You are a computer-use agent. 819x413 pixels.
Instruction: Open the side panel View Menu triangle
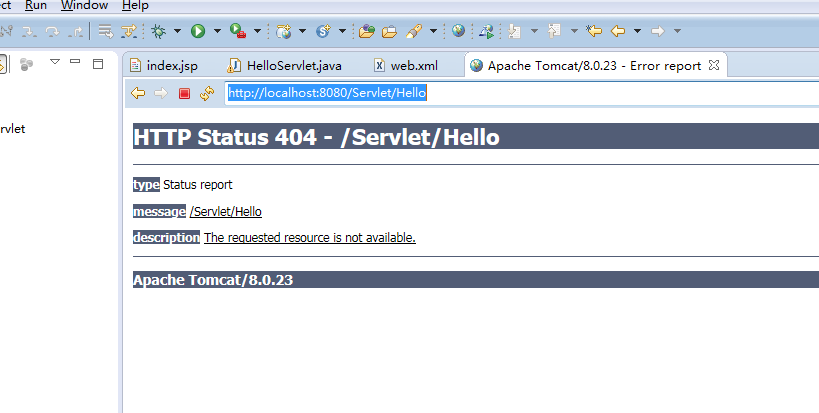point(55,62)
